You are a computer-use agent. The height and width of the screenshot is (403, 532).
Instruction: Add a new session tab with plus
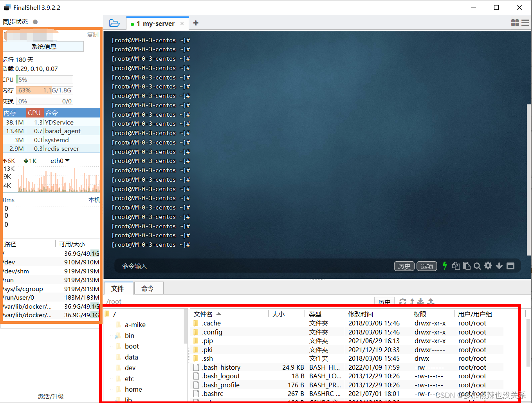pos(196,23)
